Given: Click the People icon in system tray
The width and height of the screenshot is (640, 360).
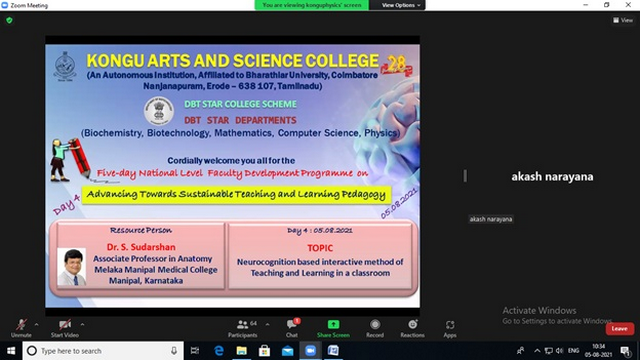Looking at the screenshot, I should [x=520, y=351].
